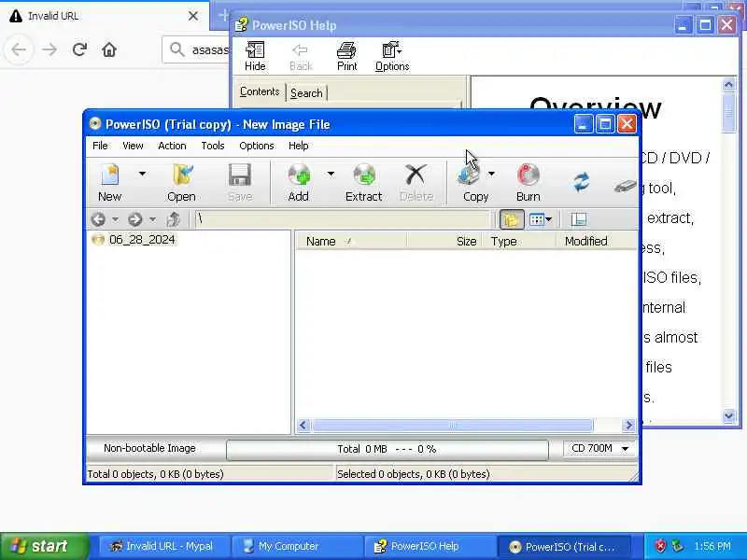
Task: Toggle the folders tree pane button
Action: [x=512, y=219]
